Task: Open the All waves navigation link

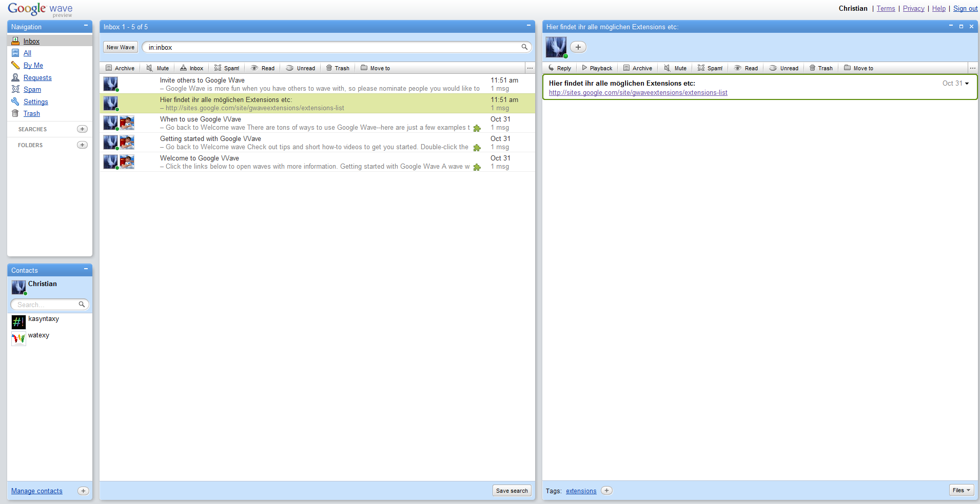Action: tap(27, 53)
